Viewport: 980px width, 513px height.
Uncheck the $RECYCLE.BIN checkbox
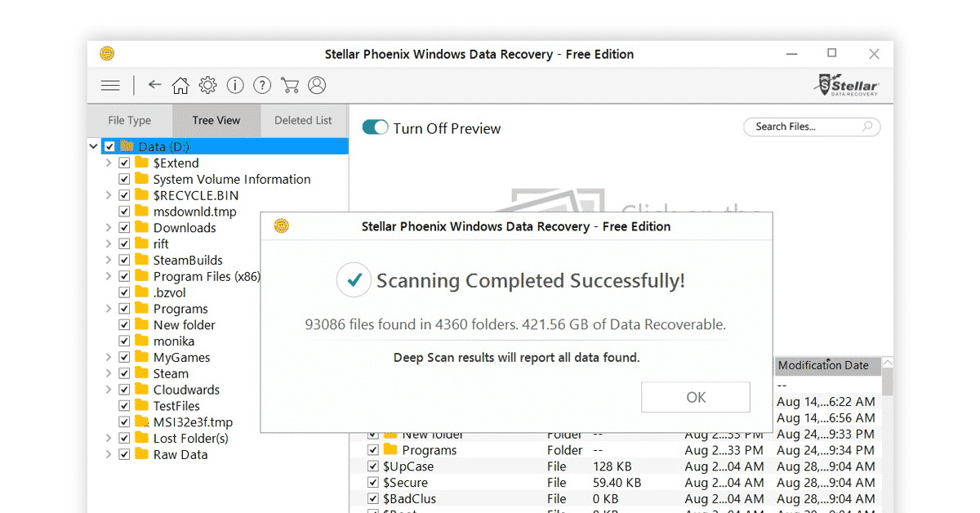tap(124, 195)
